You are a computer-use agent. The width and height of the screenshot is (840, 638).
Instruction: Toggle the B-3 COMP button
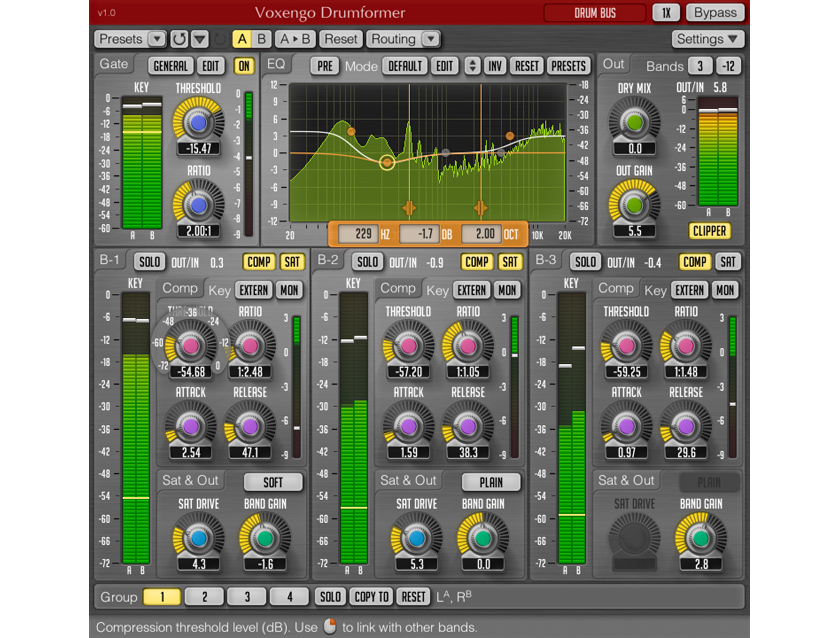[x=695, y=262]
